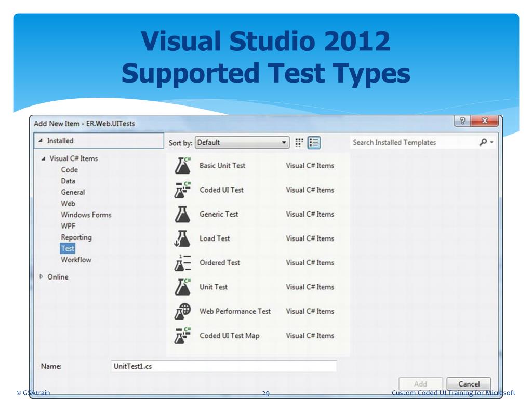This screenshot has width=532, height=399.
Task: Open the search options dropdown arrow
Action: pyautogui.click(x=491, y=142)
